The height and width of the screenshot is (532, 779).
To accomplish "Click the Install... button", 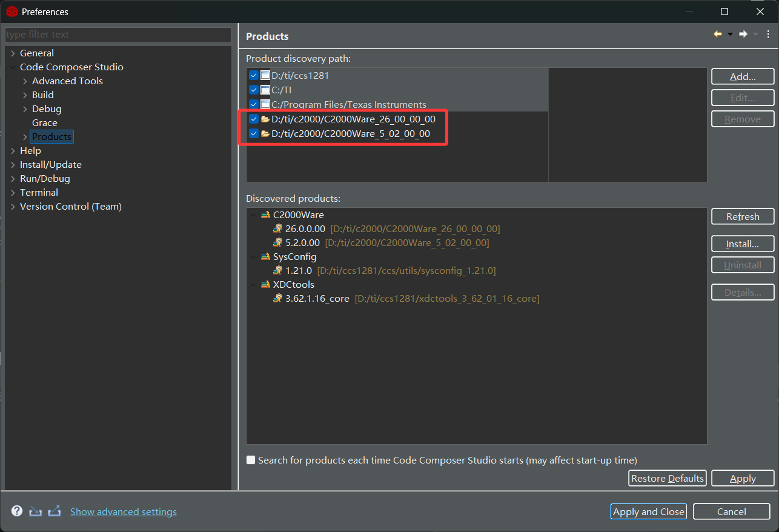I will click(x=743, y=244).
